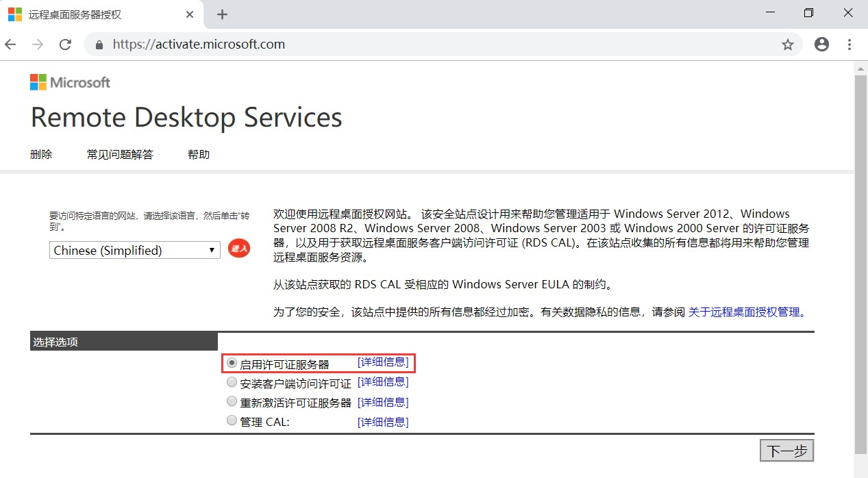868x478 pixels.
Task: Click the browser back arrow
Action: click(x=10, y=45)
